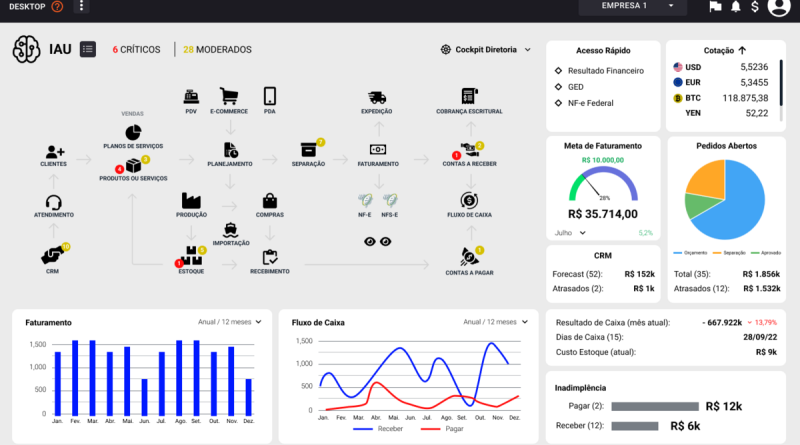Screen dimensions: 800x445
Task: Open Faturamento Anual / 12 meses dropdown
Action: (230, 322)
